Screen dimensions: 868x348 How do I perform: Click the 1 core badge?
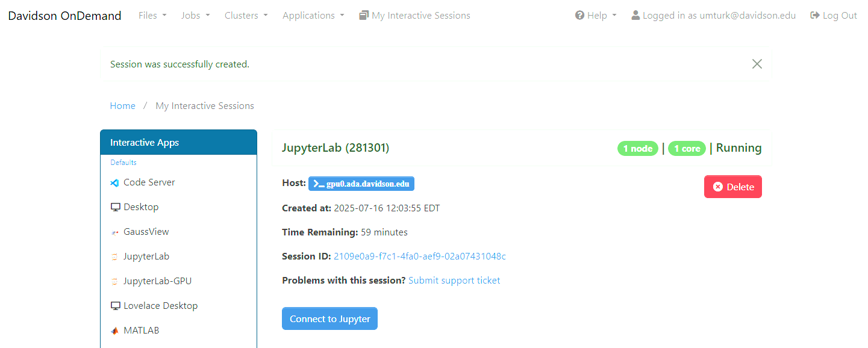tap(687, 148)
